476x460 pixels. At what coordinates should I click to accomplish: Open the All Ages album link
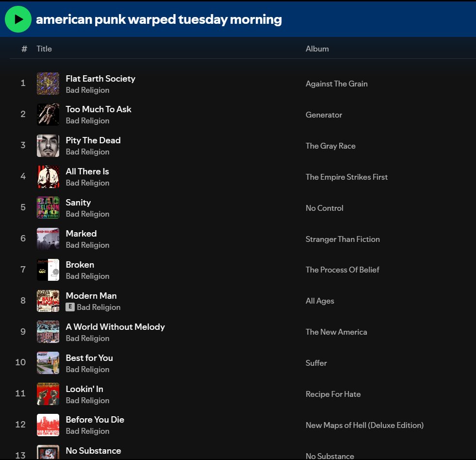[x=320, y=301]
